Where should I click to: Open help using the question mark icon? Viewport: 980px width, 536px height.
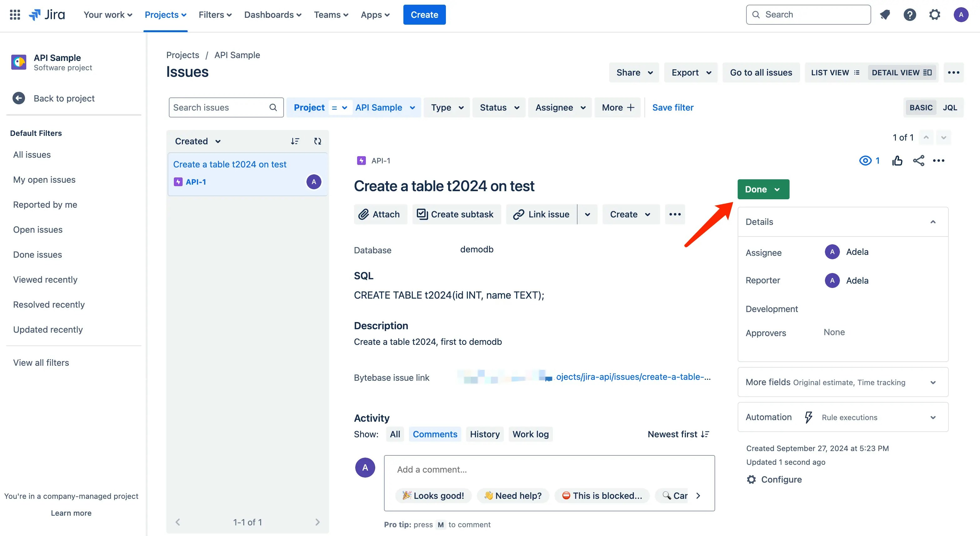tap(910, 14)
